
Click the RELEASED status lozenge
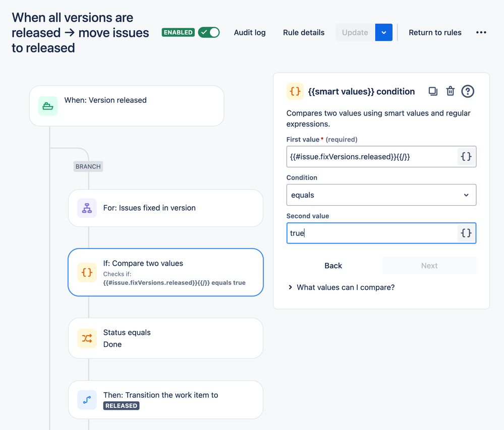point(121,406)
